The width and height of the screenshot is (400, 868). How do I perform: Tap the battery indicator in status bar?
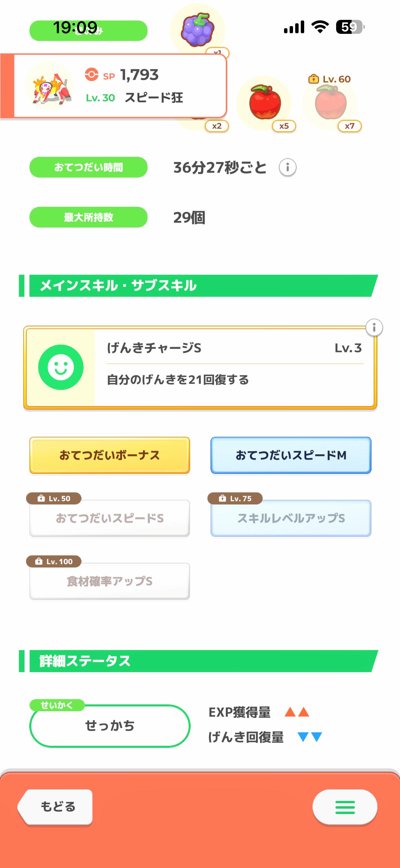pos(350,27)
